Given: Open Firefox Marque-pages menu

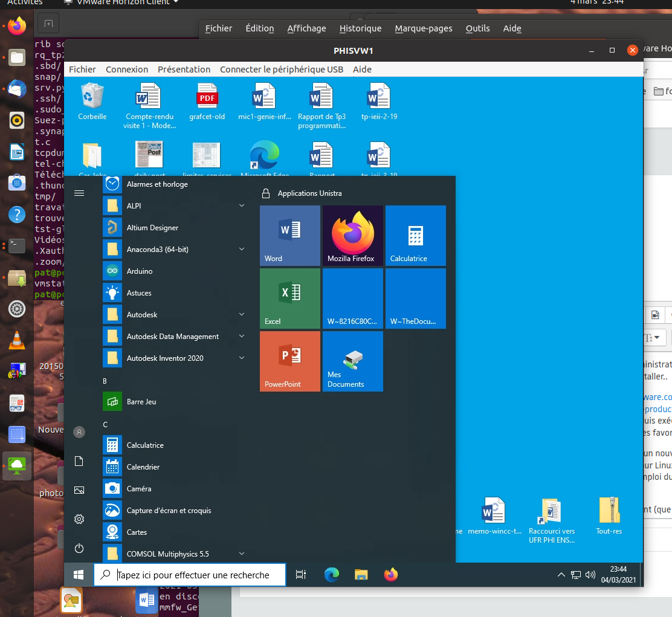Looking at the screenshot, I should coord(424,28).
